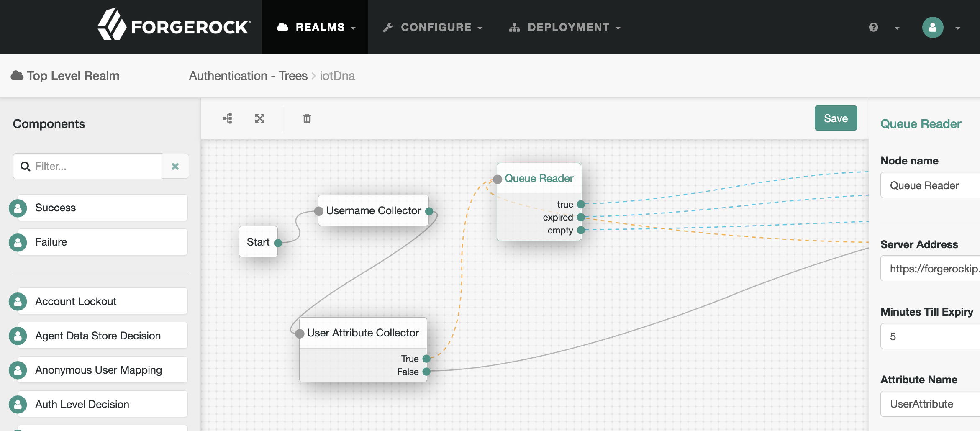Click the Failure node icon

point(18,242)
